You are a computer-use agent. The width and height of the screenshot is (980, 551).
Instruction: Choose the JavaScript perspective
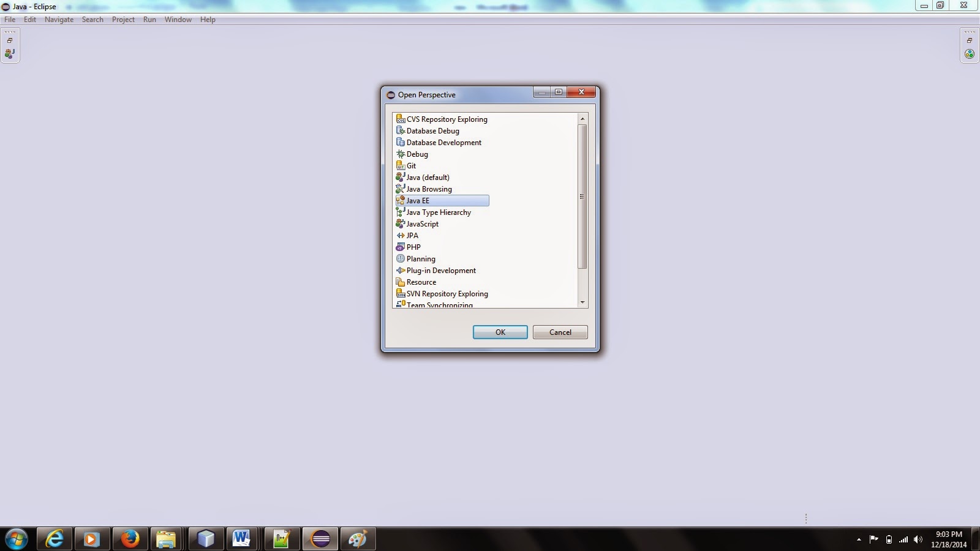click(417, 224)
